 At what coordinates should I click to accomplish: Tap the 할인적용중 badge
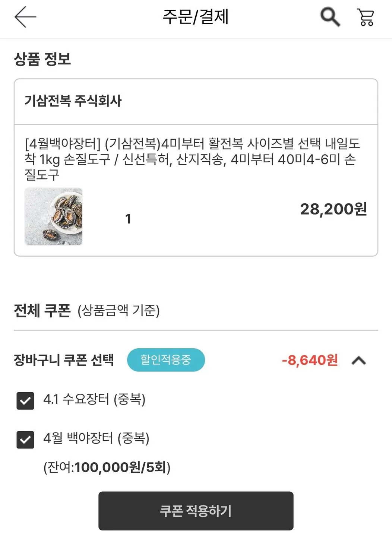click(x=166, y=360)
